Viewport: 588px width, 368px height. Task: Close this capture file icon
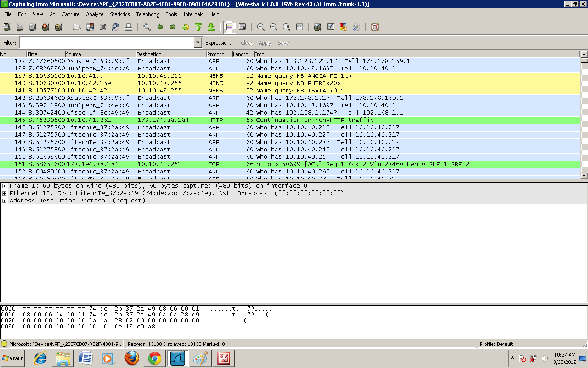[103, 27]
